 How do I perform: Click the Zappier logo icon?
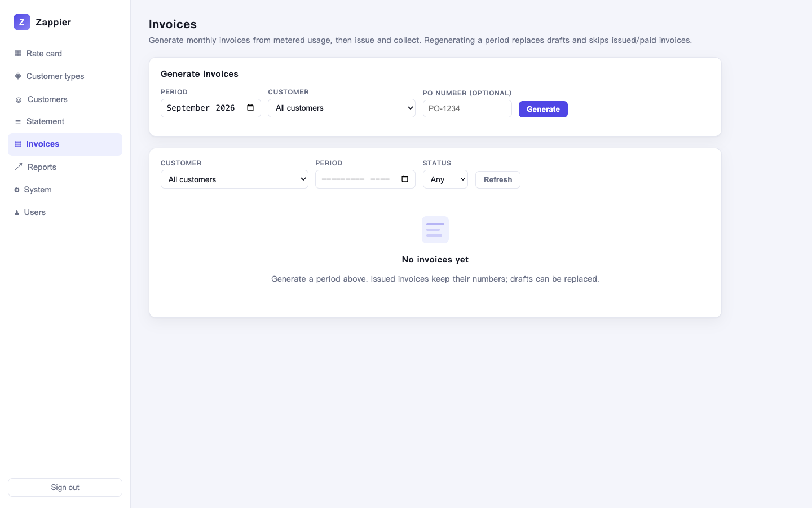21,22
